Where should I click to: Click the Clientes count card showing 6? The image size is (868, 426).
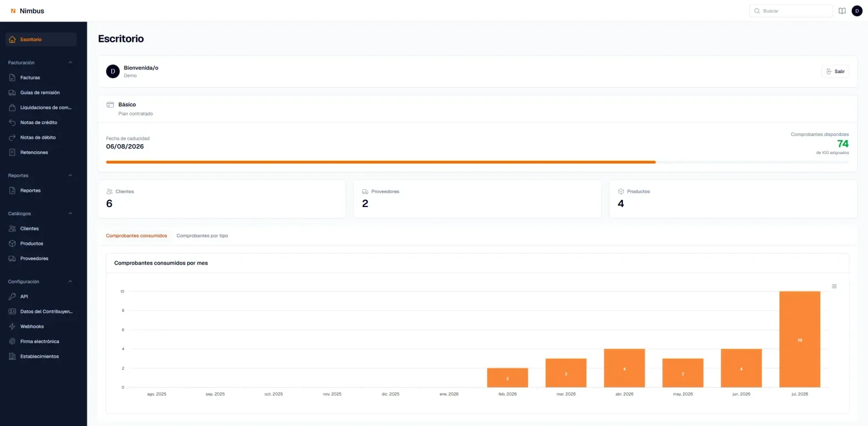coord(222,199)
